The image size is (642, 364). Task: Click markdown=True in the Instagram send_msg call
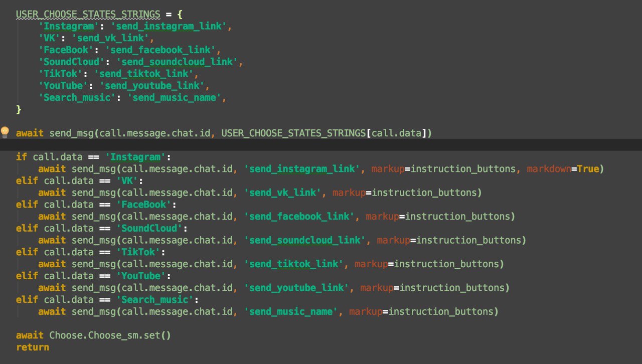pyautogui.click(x=563, y=169)
